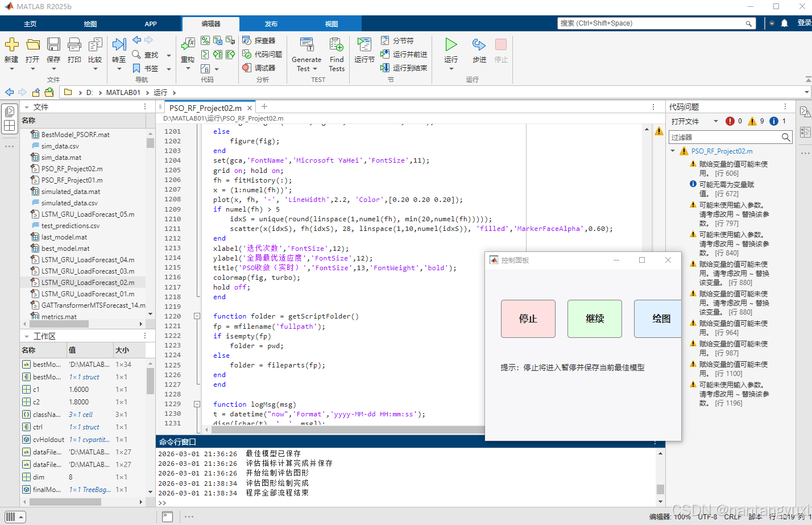Open the issue at 行 606
812x525 pixels.
pos(733,168)
